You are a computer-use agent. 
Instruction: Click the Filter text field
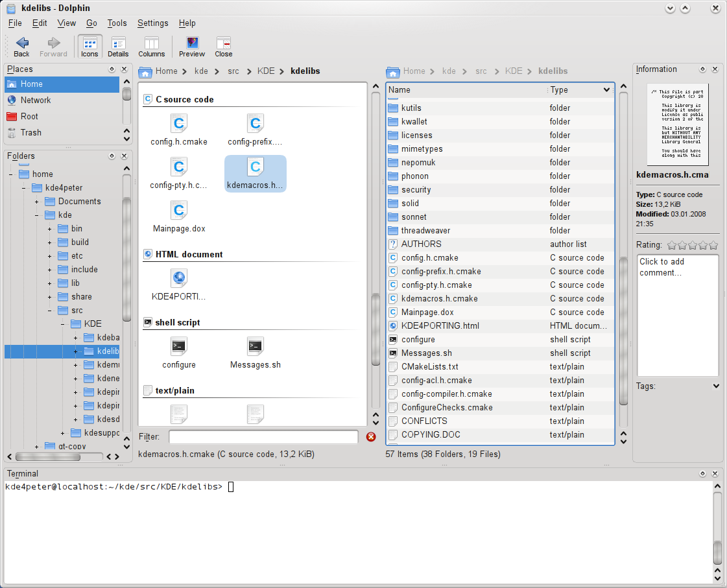[x=263, y=437]
